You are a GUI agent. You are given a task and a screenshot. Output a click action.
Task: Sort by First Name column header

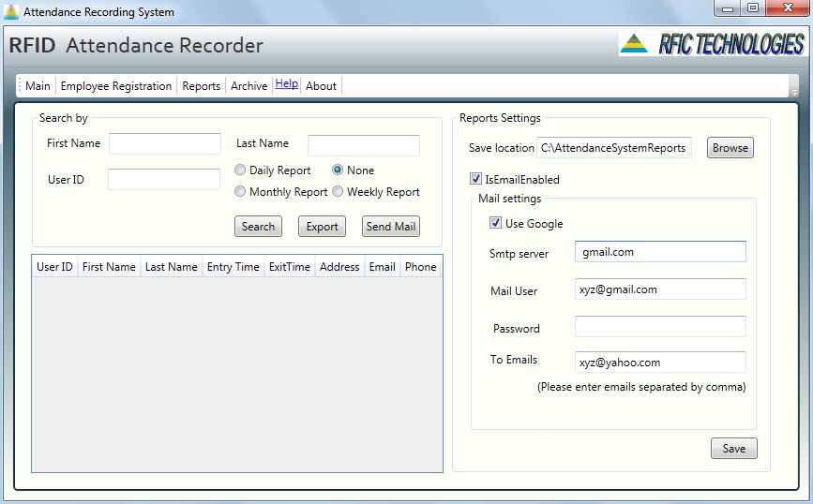(109, 267)
